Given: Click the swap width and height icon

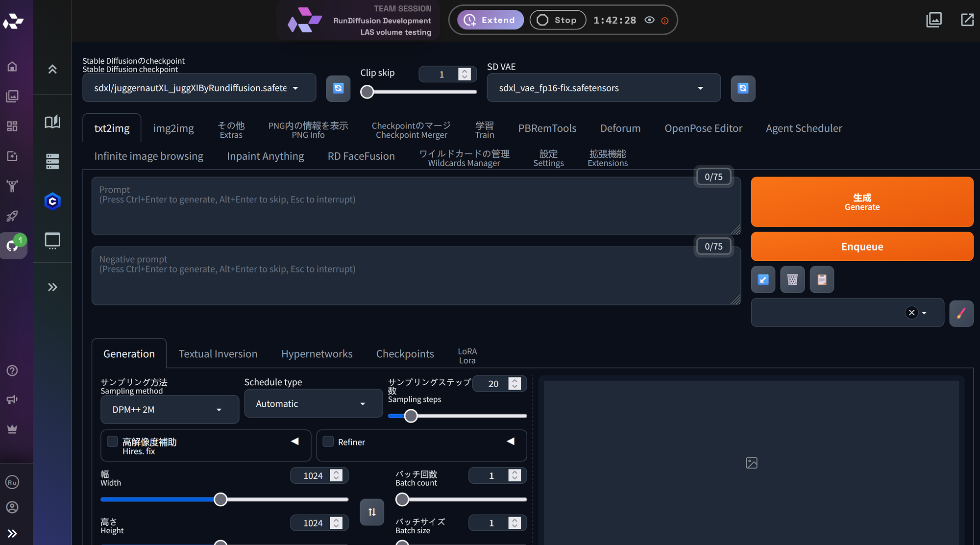Looking at the screenshot, I should [372, 512].
